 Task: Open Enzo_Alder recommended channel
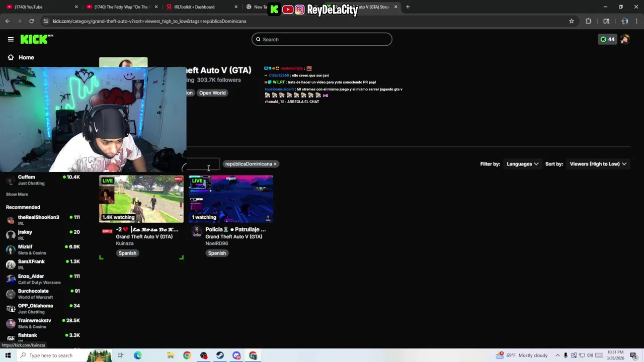pyautogui.click(x=43, y=279)
